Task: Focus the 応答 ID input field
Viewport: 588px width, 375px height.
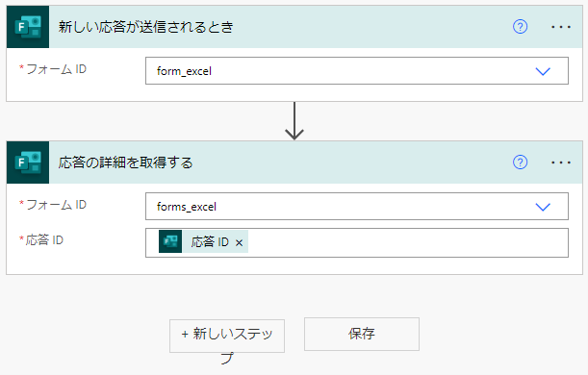Action: (357, 242)
